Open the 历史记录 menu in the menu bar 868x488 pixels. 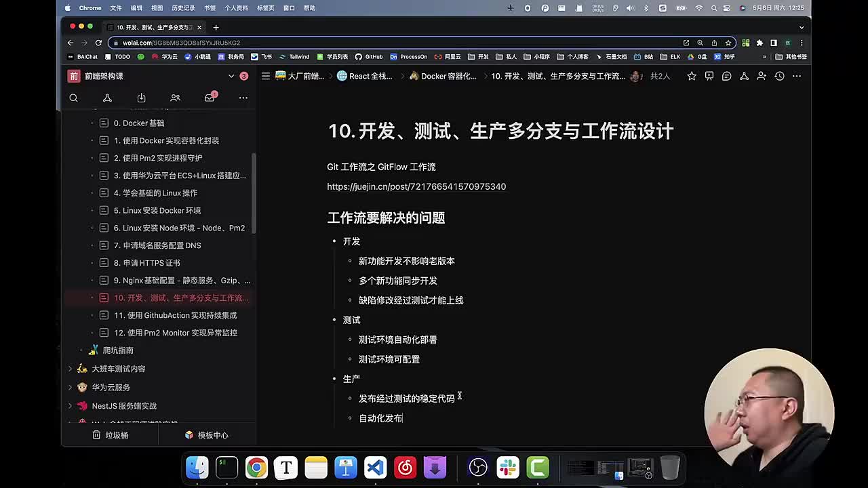point(183,8)
